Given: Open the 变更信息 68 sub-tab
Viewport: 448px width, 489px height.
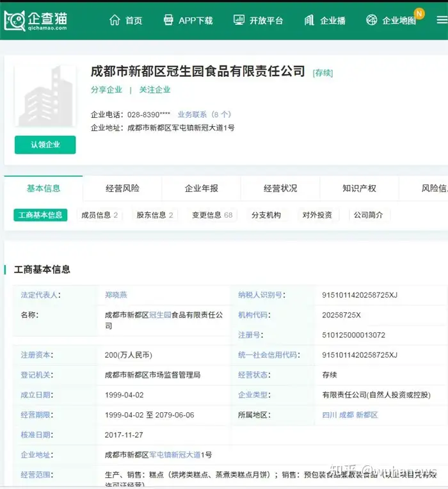Looking at the screenshot, I should [212, 215].
